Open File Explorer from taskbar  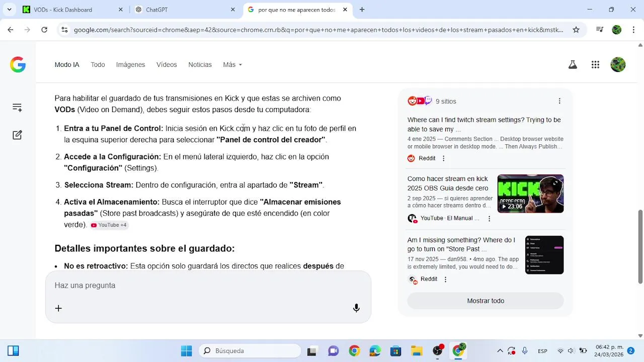click(x=417, y=351)
